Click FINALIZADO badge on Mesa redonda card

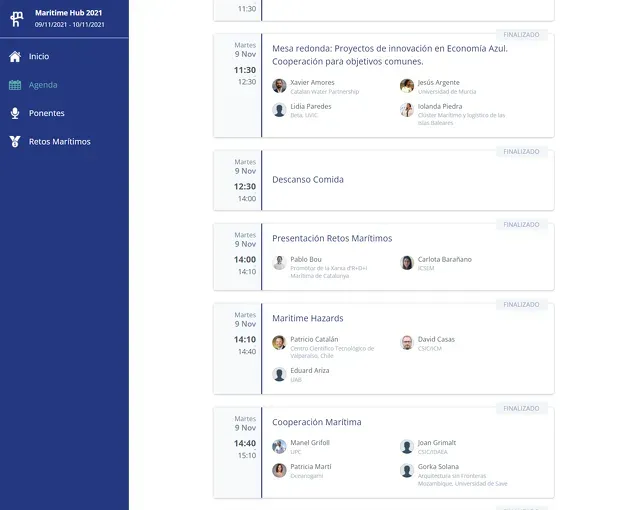click(521, 35)
